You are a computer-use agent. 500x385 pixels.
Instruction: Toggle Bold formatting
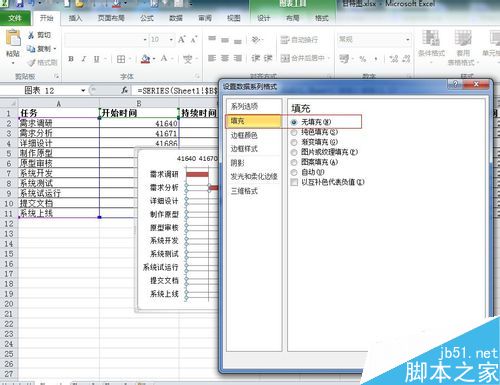coord(71,59)
